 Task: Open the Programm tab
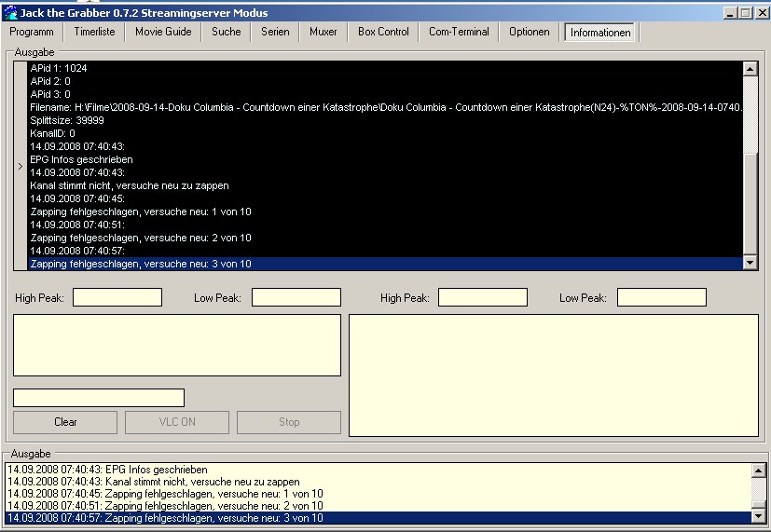[31, 32]
